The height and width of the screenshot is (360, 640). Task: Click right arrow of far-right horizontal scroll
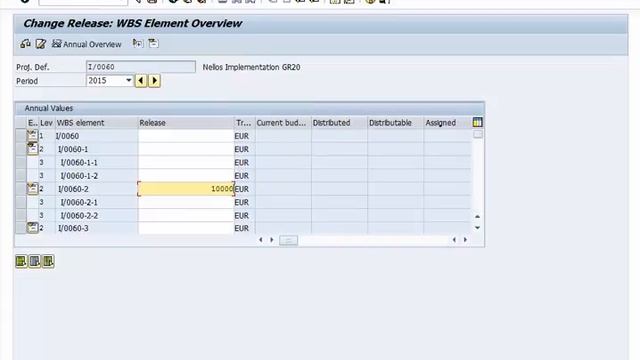465,240
